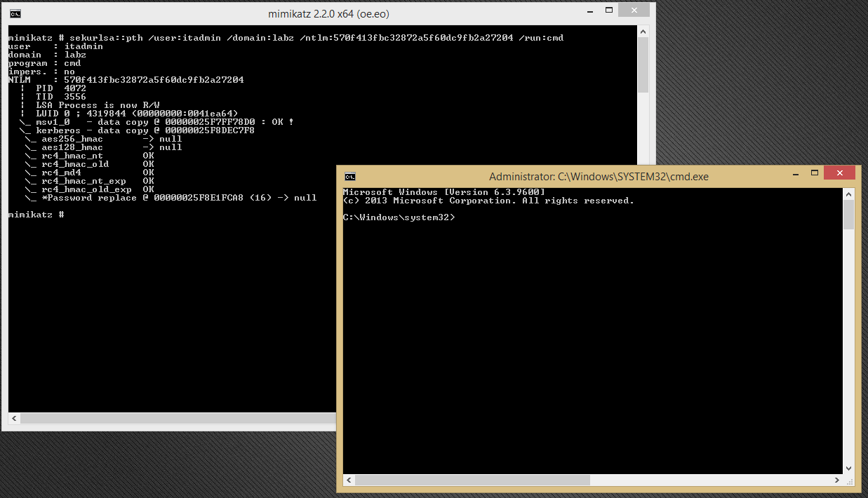The image size is (868, 498).
Task: Open the cmd.exe window system menu icon
Action: point(350,176)
